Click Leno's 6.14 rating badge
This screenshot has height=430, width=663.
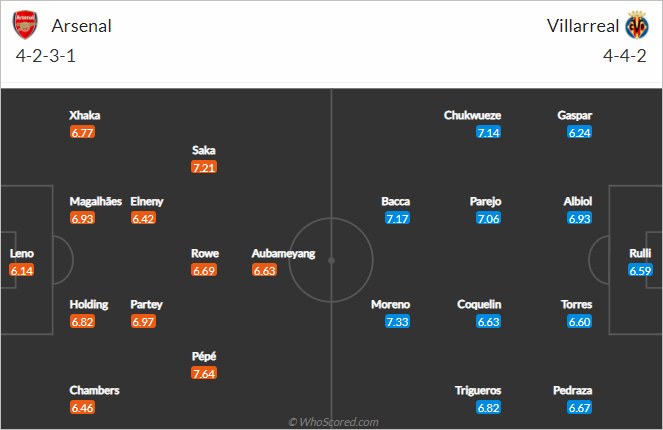click(x=22, y=271)
